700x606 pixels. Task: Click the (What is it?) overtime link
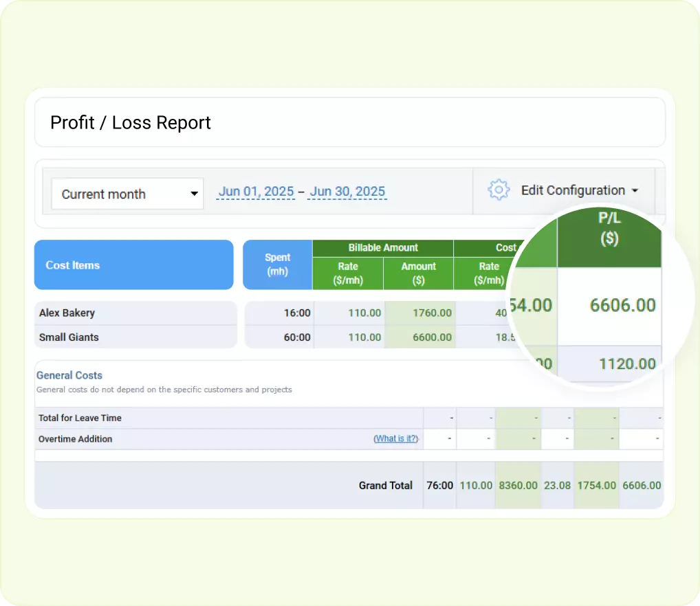(x=395, y=438)
